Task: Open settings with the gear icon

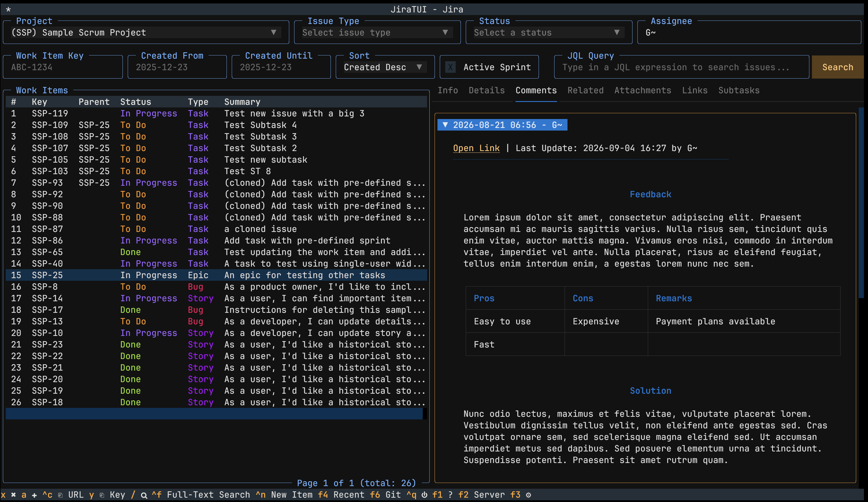Action: pyautogui.click(x=528, y=495)
